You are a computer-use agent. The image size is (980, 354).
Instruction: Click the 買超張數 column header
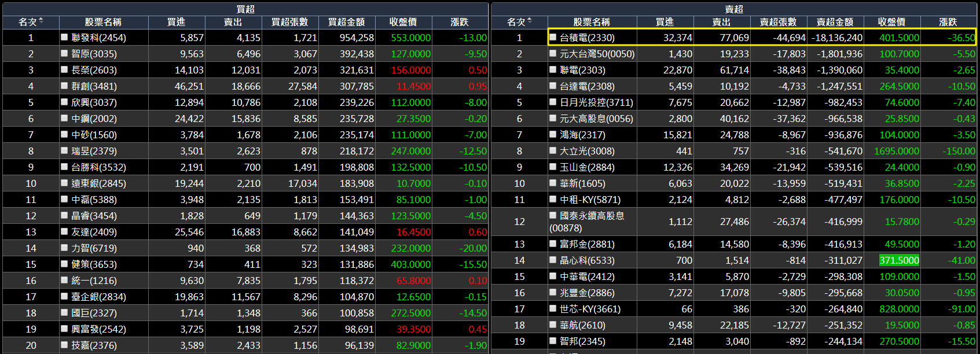(x=289, y=22)
